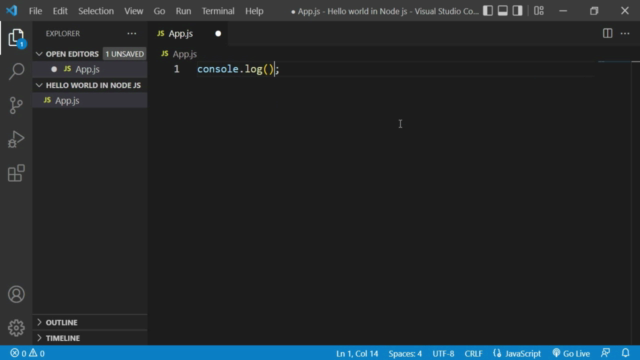Click Ln 1, Col 14 status entry

[357, 353]
